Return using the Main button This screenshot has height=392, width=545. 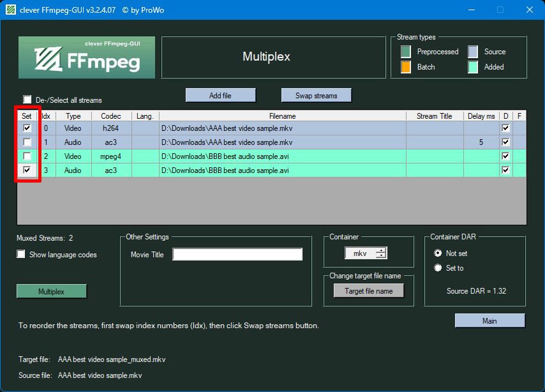pos(489,320)
